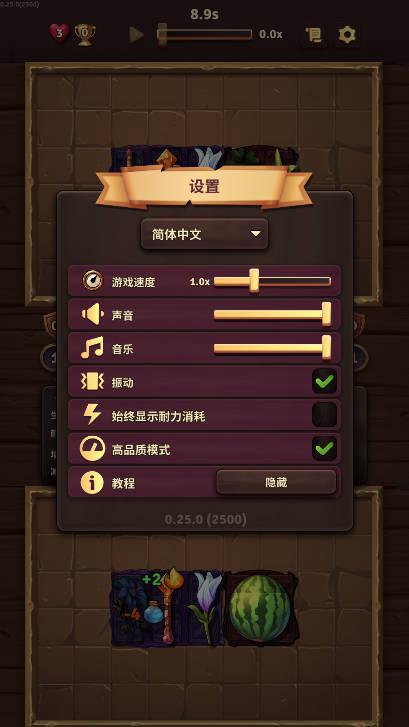
Task: Click the watermelon item in bottom inventory
Action: [x=261, y=607]
